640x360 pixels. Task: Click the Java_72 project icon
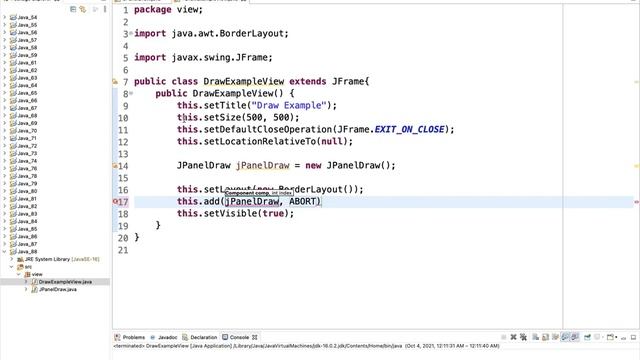tap(13, 146)
